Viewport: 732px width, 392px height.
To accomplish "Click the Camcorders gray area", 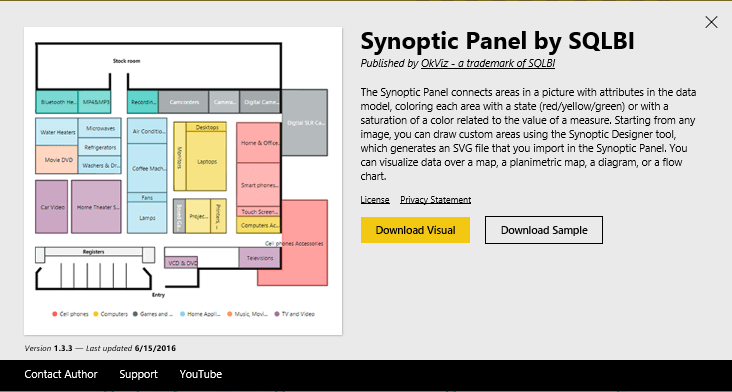I will (183, 102).
